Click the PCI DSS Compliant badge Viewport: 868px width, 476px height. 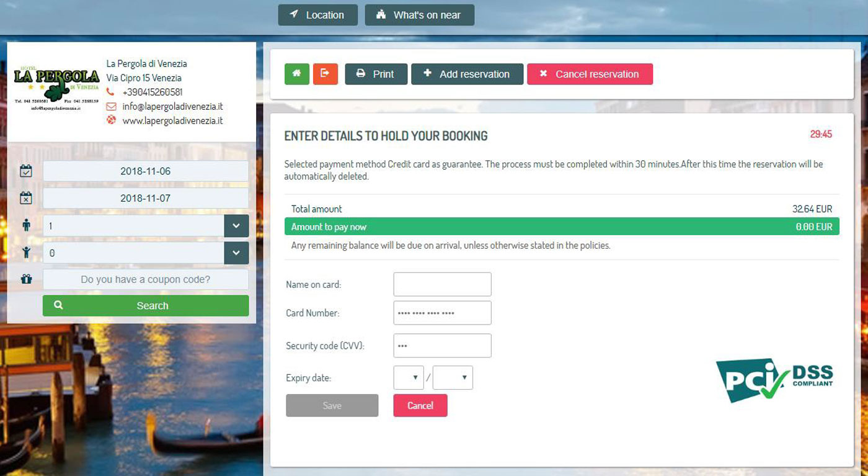(774, 380)
